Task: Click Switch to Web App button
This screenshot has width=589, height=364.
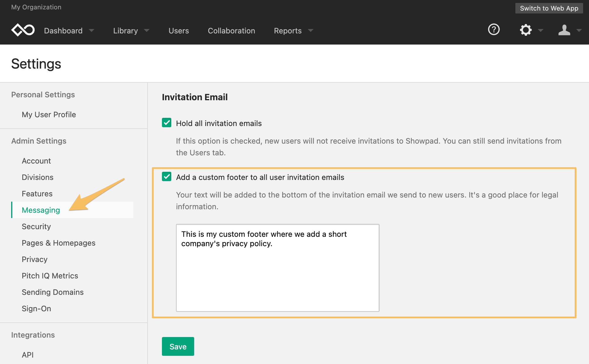Action: tap(549, 8)
